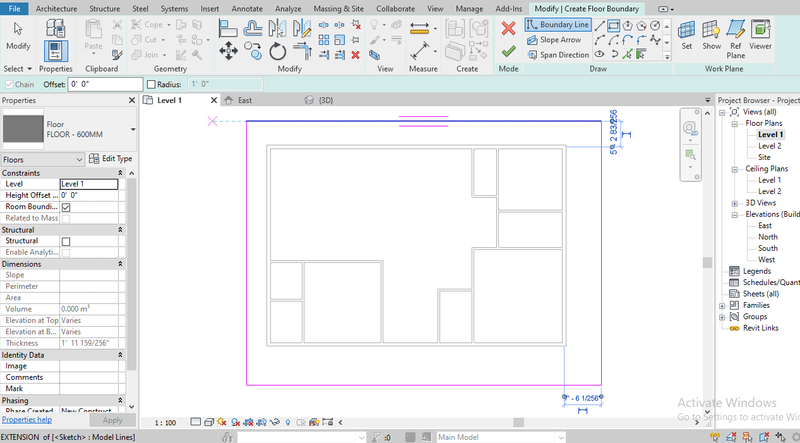The width and height of the screenshot is (800, 443).
Task: Toggle the Properties palette icon
Action: [x=56, y=51]
